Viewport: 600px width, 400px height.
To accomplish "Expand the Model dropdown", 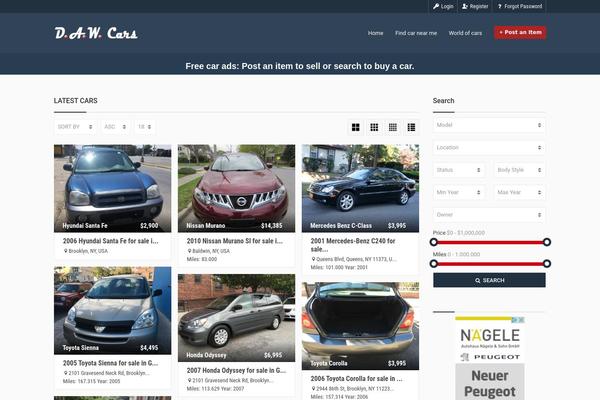I will (489, 125).
